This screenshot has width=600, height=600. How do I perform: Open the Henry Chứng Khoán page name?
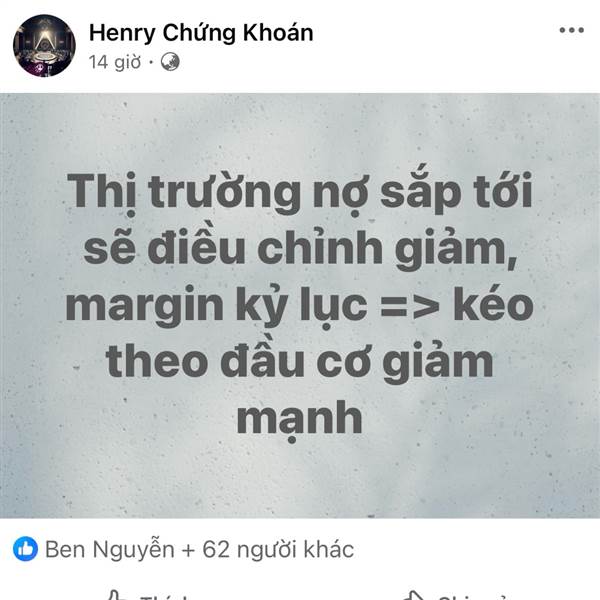click(x=201, y=33)
